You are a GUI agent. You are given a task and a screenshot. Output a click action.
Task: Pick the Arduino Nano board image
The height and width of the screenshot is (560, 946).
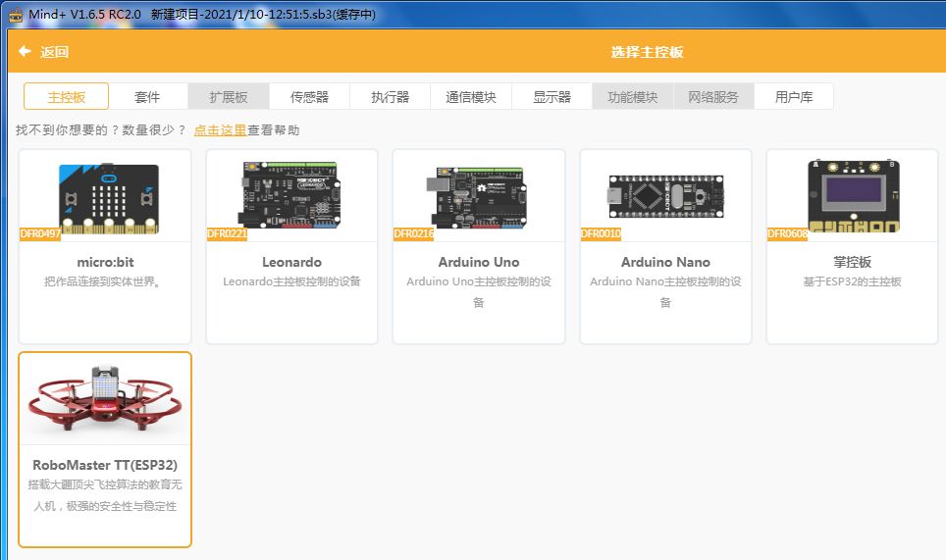pyautogui.click(x=665, y=196)
